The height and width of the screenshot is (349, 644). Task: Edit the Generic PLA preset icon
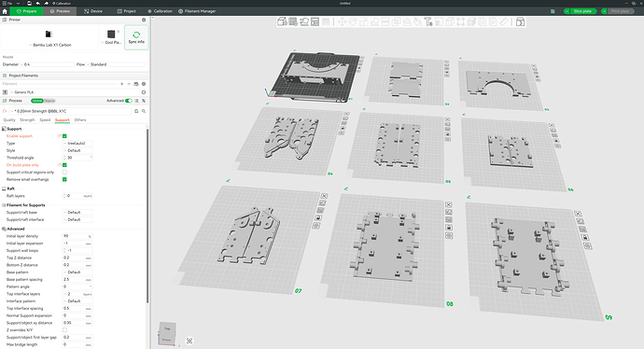[144, 92]
